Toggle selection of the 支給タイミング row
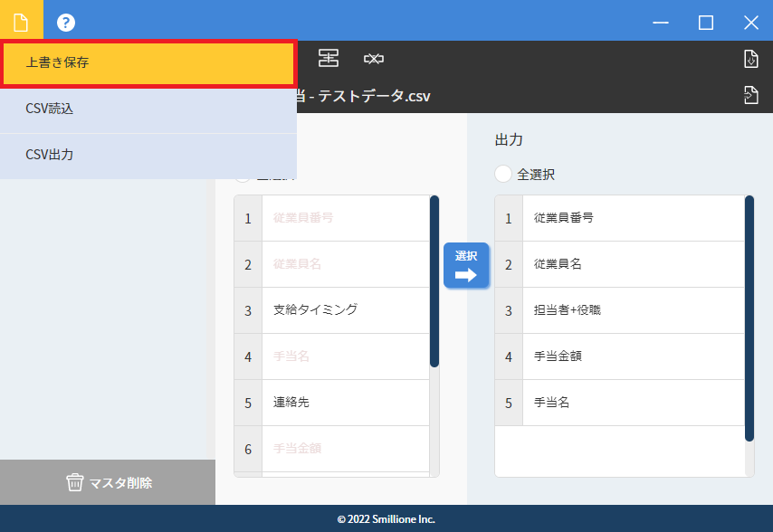773x532 pixels. (335, 309)
